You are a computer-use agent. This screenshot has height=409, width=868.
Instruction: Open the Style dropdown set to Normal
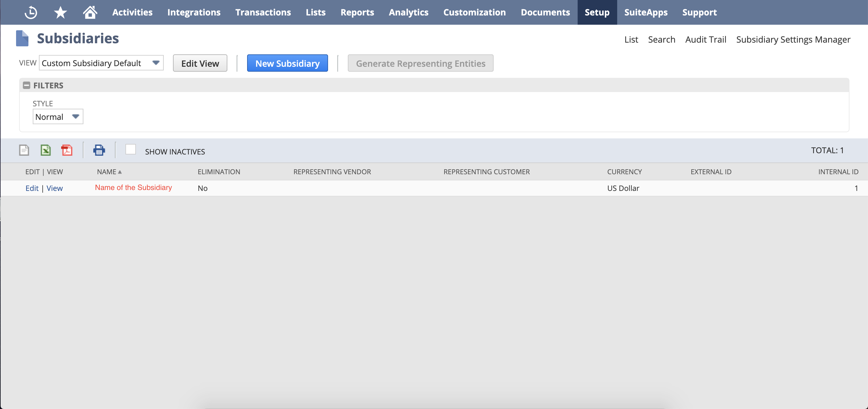click(x=76, y=116)
